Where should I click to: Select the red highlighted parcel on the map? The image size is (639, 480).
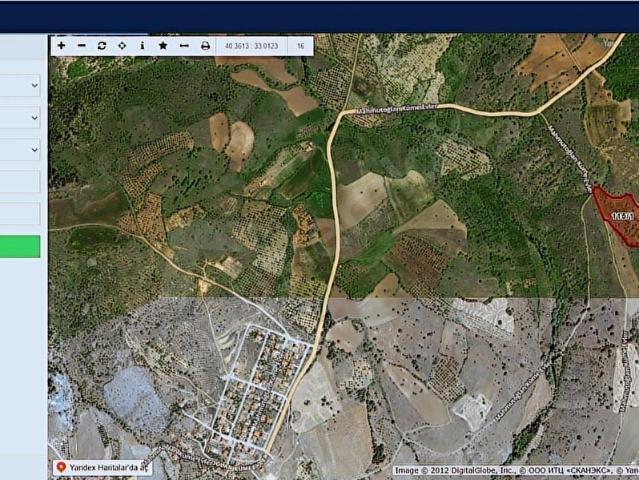(x=618, y=216)
